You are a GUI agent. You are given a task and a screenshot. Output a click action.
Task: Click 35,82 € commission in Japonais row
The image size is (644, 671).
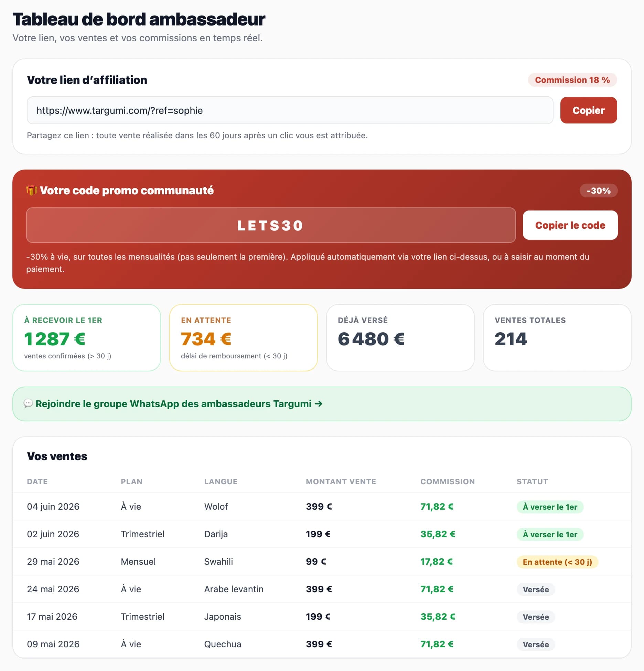(438, 617)
